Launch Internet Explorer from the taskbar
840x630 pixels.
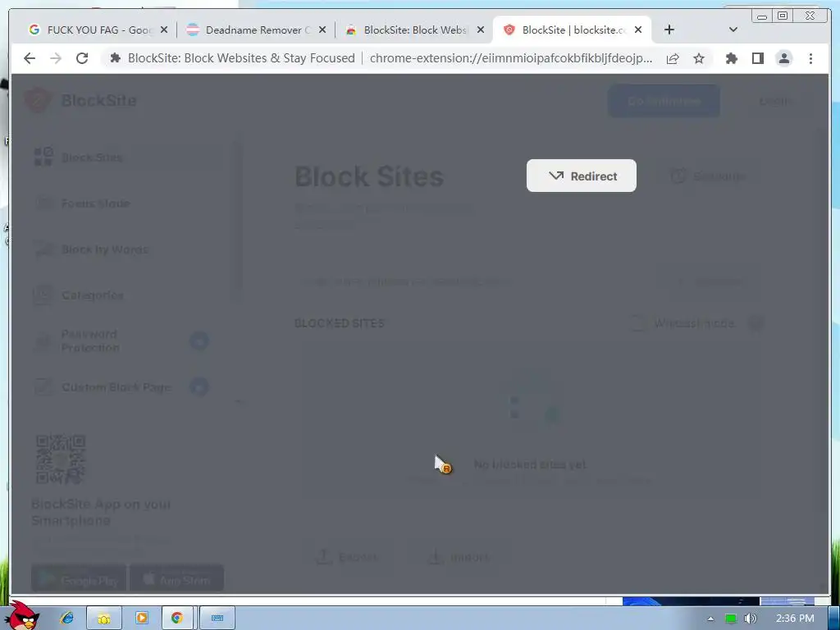click(x=67, y=618)
